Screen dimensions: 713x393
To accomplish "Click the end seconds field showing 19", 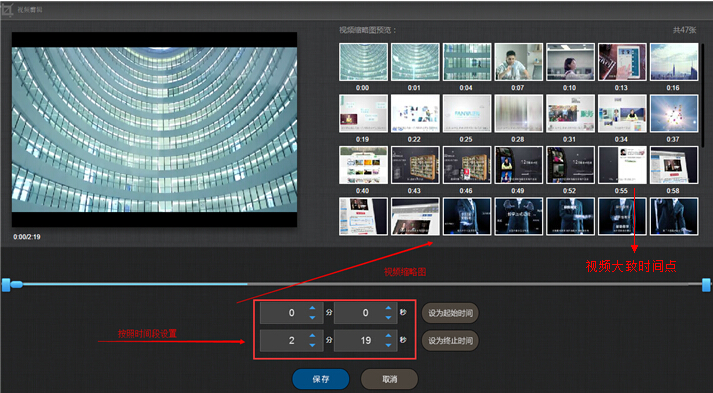I will (366, 340).
